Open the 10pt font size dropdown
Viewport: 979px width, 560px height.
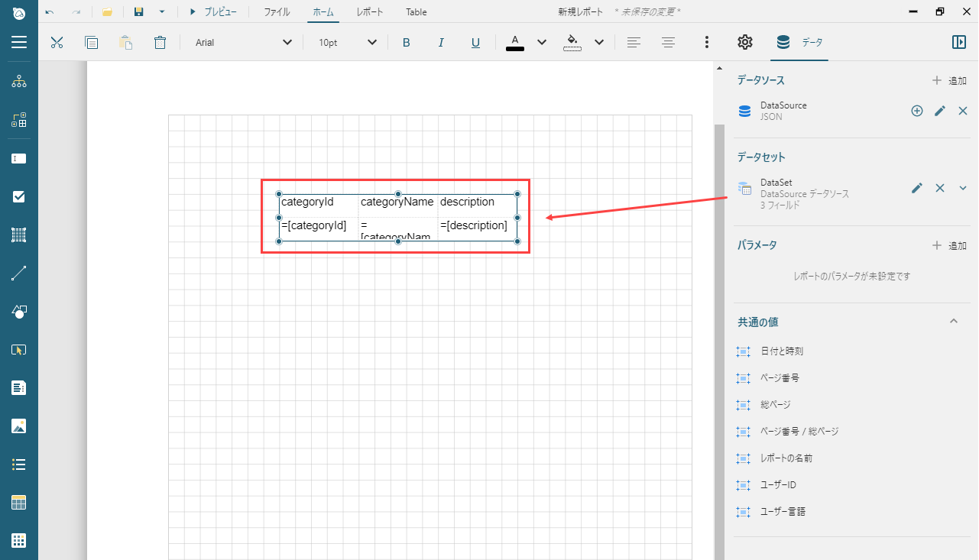point(348,43)
